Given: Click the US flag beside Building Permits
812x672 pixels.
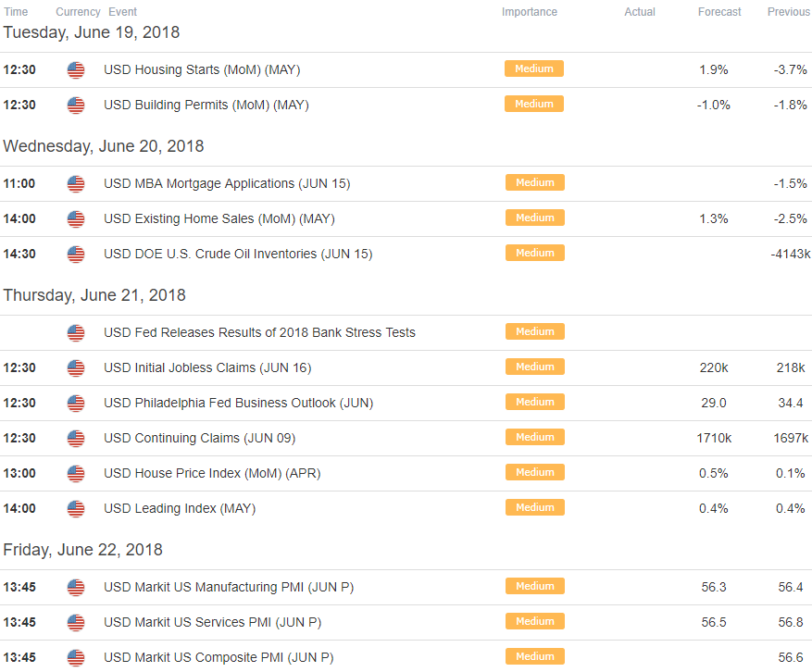Looking at the screenshot, I should point(76,106).
